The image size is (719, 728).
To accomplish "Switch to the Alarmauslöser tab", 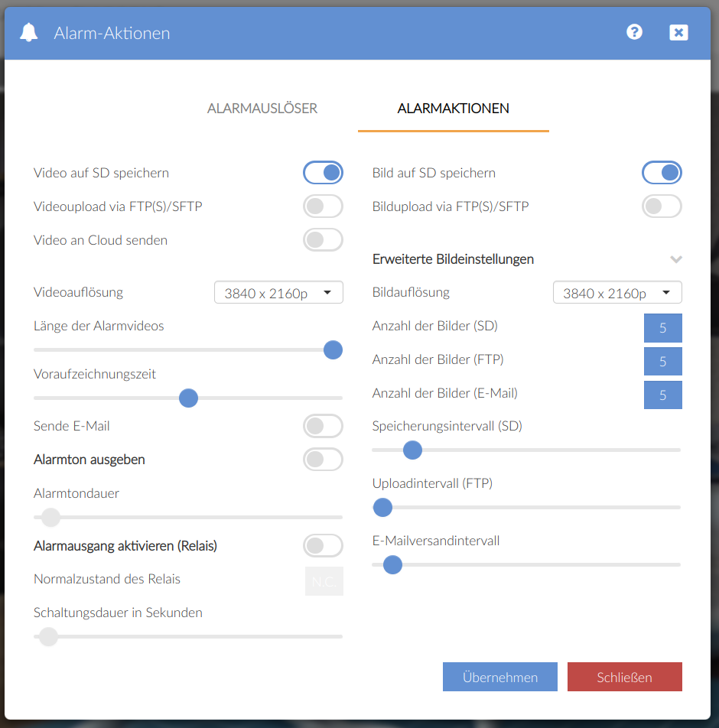I will click(262, 109).
